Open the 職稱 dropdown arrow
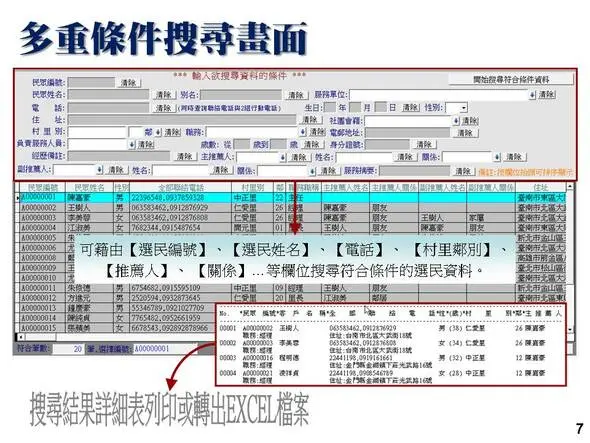Image resolution: width=590 pixels, height=443 pixels. [x=303, y=132]
